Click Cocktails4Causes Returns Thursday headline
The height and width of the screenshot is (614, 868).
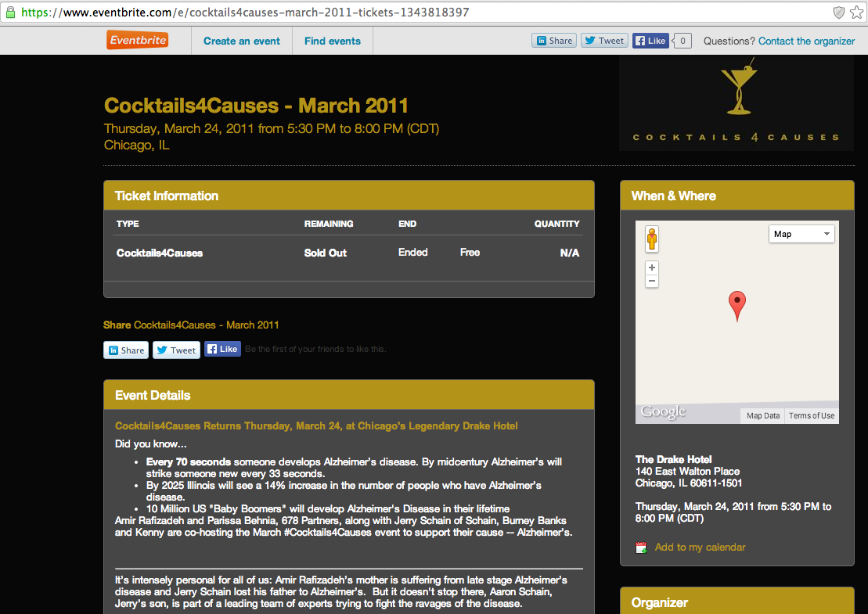[x=316, y=426]
